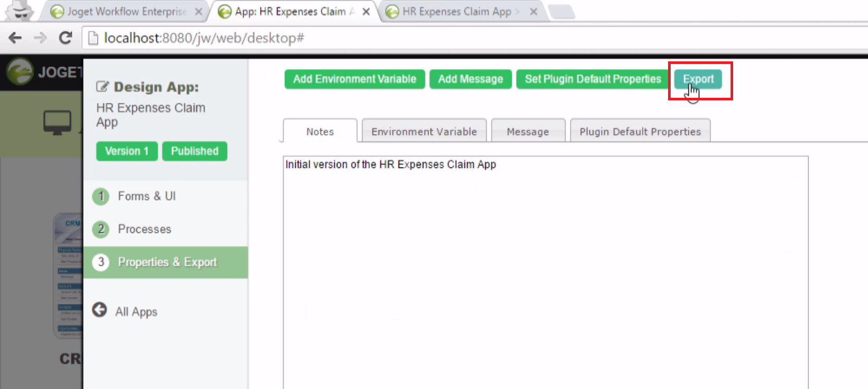Click the step 2 circle for Processes
This screenshot has width=868, height=389.
101,229
